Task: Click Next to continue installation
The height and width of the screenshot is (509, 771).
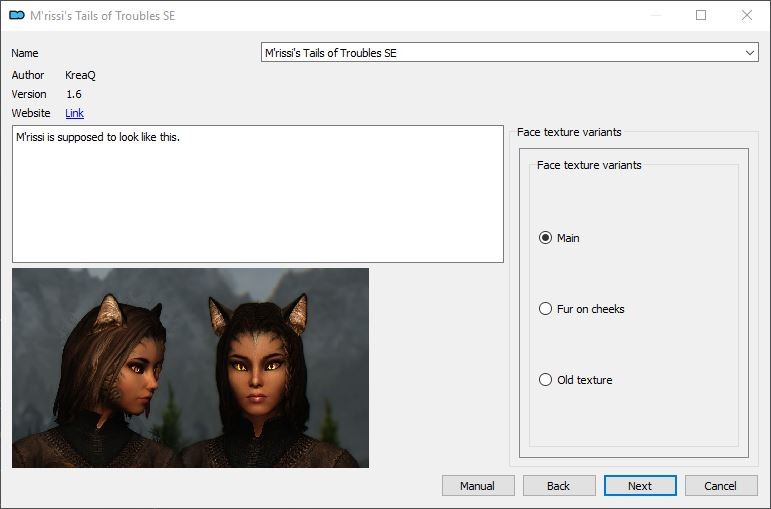Action: (x=640, y=486)
